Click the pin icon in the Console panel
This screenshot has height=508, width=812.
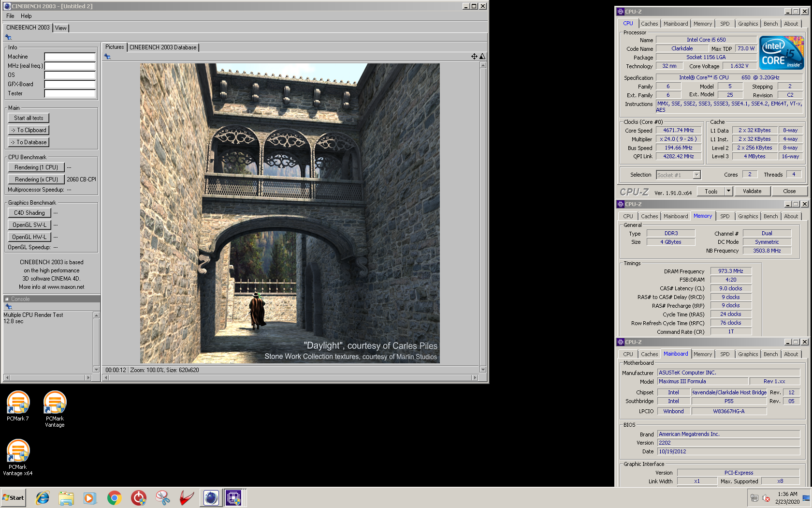(x=8, y=307)
